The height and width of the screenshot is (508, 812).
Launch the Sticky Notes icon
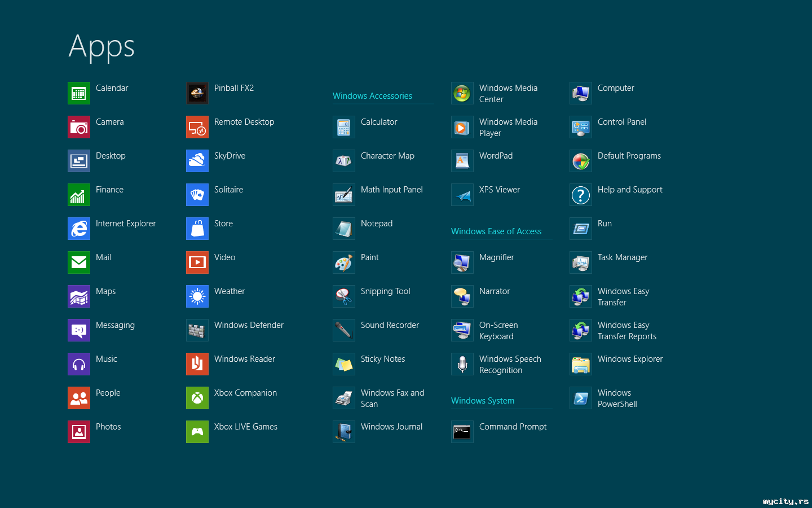tap(344, 364)
